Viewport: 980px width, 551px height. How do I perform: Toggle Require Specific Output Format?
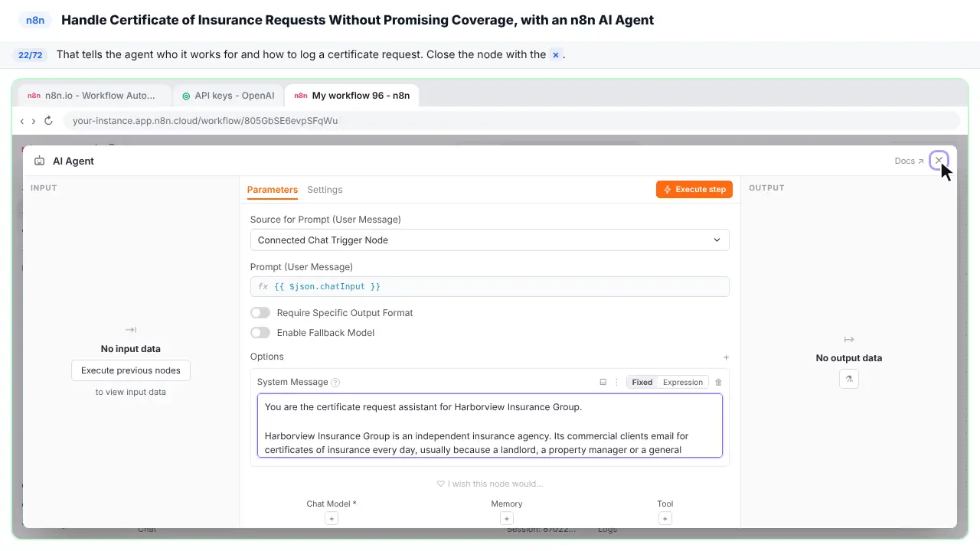[260, 313]
